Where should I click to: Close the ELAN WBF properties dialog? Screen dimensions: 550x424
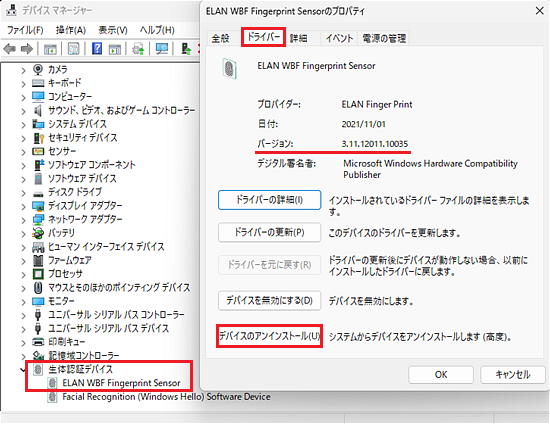[540, 11]
